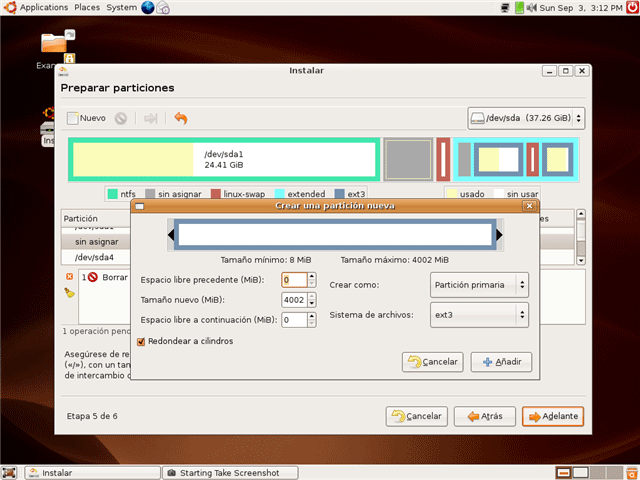Select the sin asignar partition row

click(x=97, y=241)
